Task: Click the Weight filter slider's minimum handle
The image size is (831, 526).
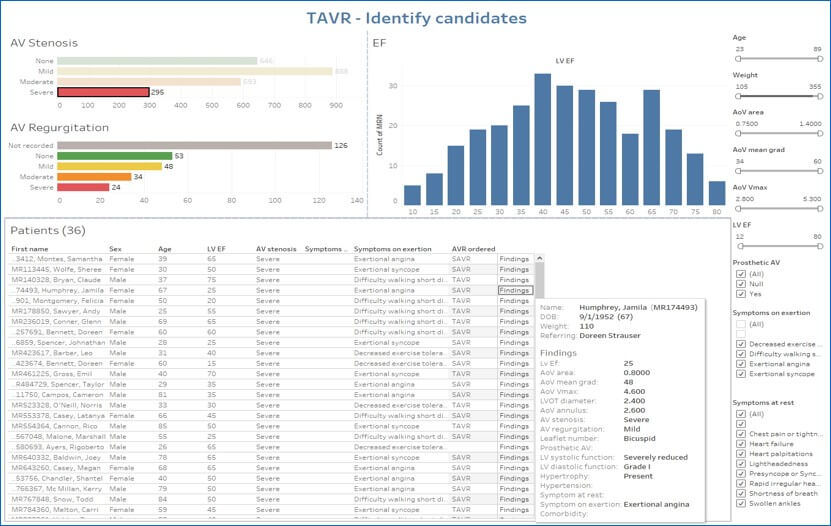Action: (738, 96)
